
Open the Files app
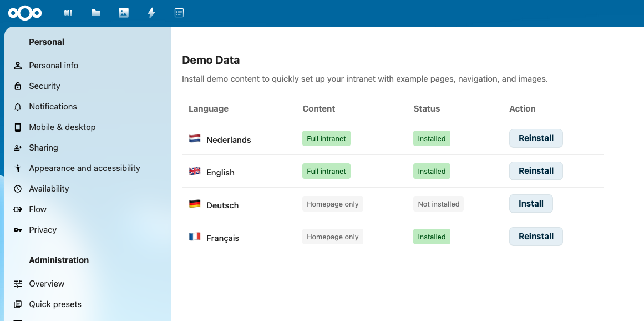(95, 13)
